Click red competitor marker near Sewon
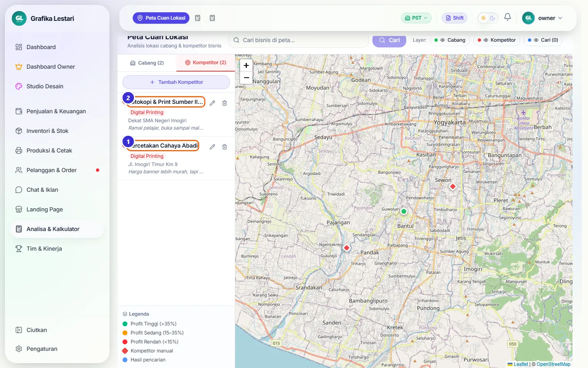This screenshot has height=368, width=588. (452, 186)
